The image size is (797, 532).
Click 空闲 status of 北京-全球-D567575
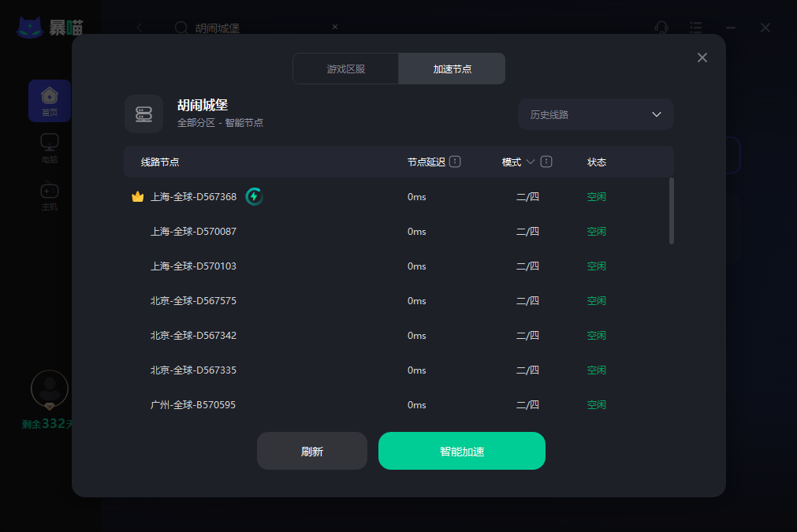pos(596,301)
